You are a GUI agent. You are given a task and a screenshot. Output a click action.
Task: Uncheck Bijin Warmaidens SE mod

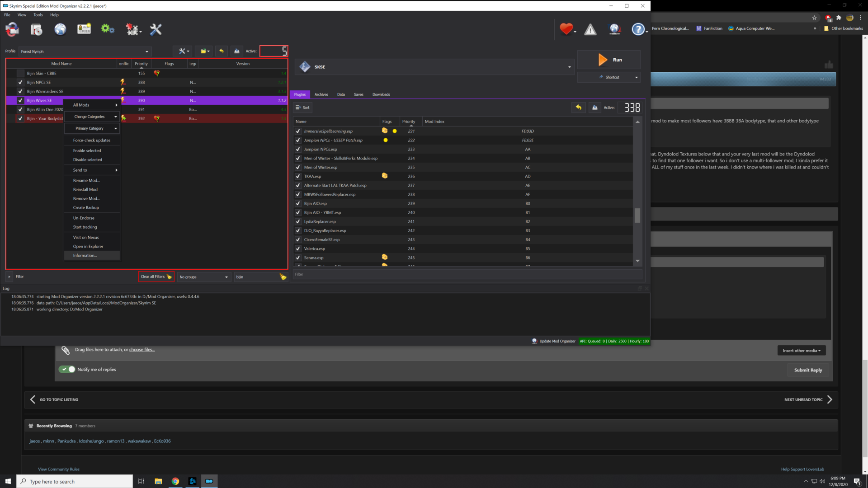[x=20, y=91]
